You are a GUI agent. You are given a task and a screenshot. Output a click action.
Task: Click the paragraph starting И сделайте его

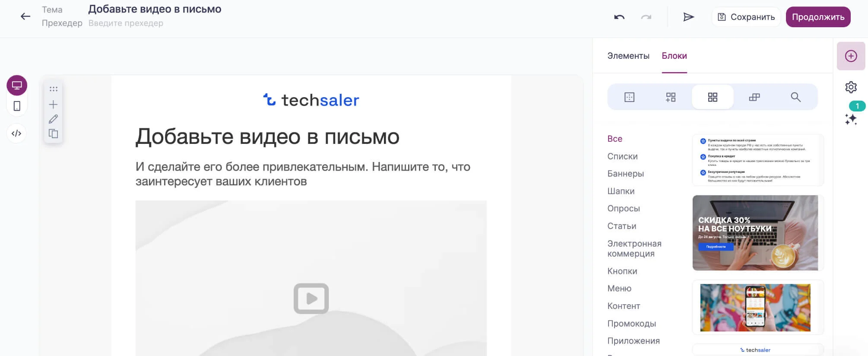coord(303,174)
